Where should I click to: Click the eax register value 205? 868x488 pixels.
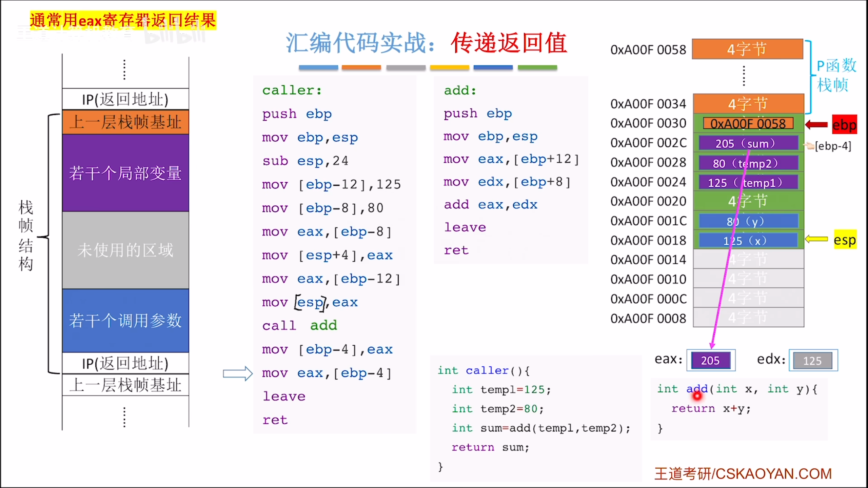(711, 361)
